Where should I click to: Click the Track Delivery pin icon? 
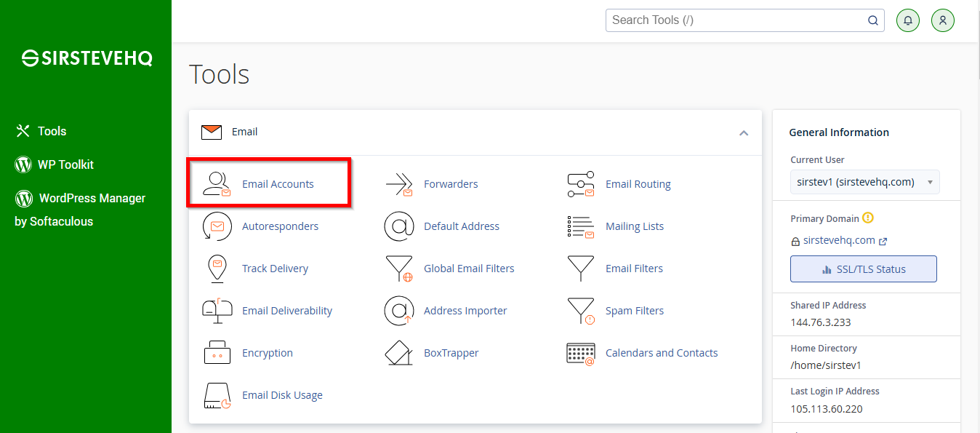pos(217,269)
